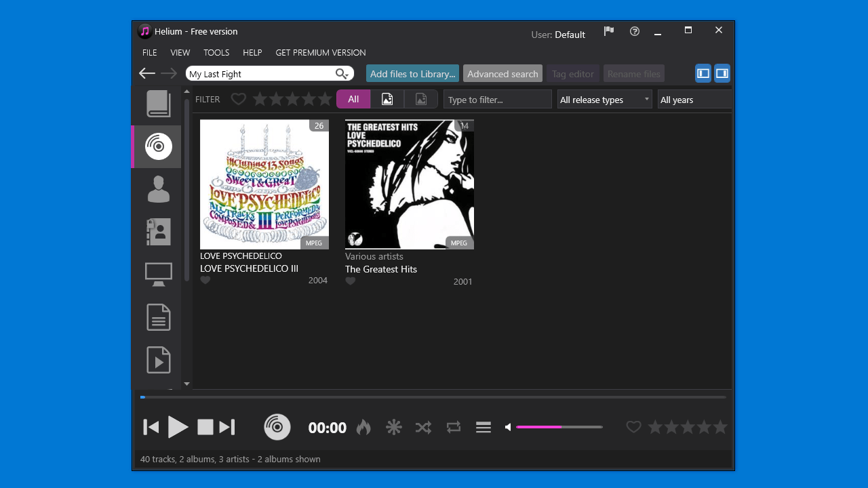The width and height of the screenshot is (868, 488).
Task: Click sidebar scroll up arrow
Action: 186,91
